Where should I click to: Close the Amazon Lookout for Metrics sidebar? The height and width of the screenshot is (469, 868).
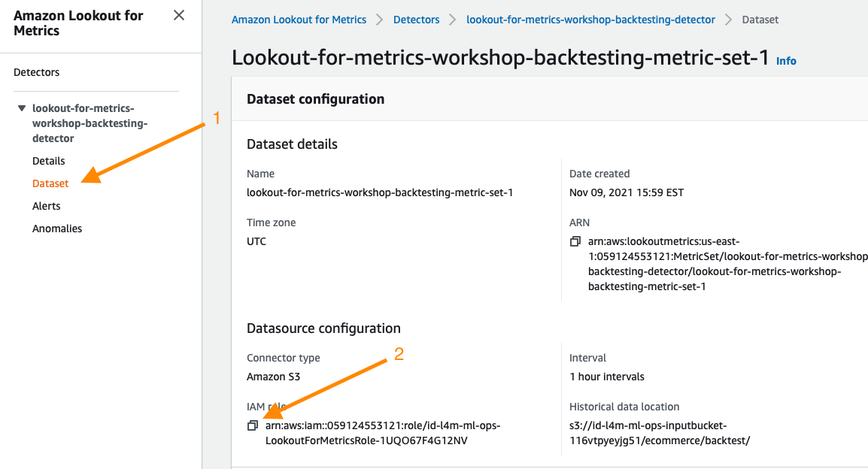(179, 15)
